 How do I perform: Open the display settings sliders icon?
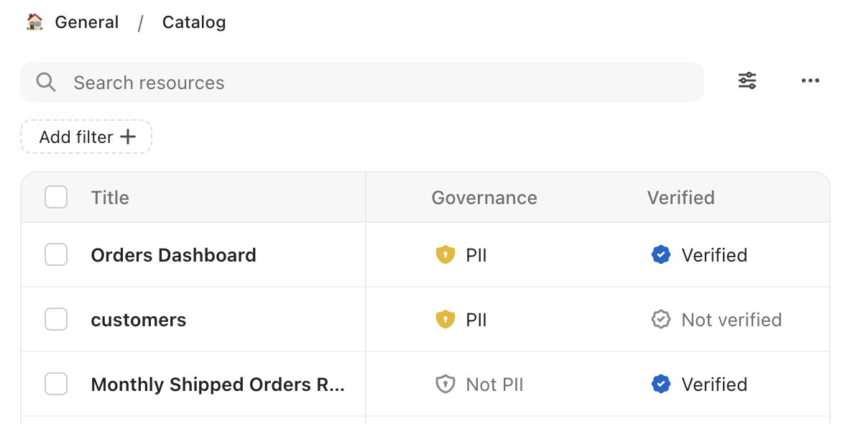click(747, 80)
